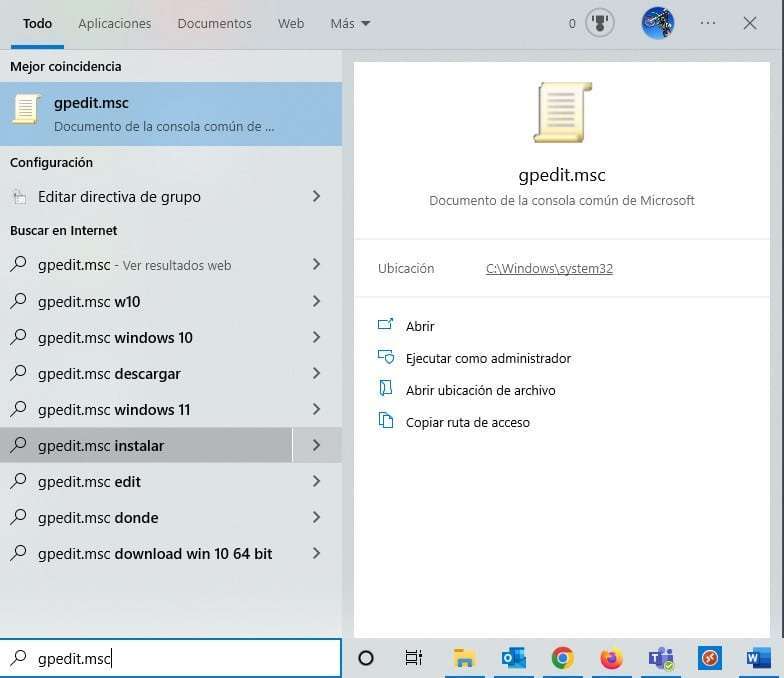This screenshot has height=678, width=784.
Task: Open Microsoft Teams from the taskbar
Action: 661,658
